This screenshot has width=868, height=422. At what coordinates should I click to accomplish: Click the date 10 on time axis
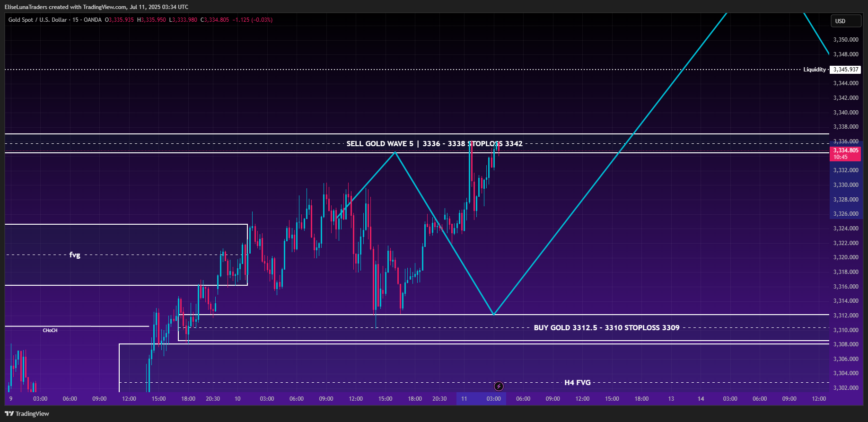click(237, 399)
